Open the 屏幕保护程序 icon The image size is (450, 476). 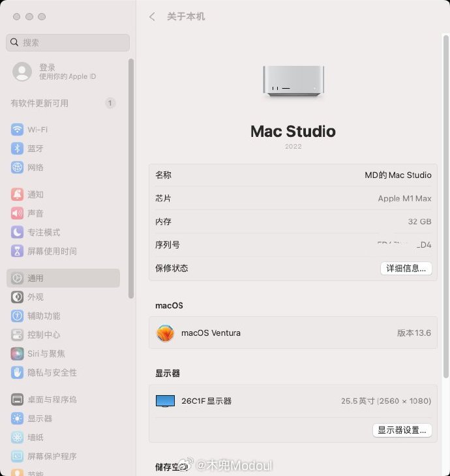coord(18,456)
